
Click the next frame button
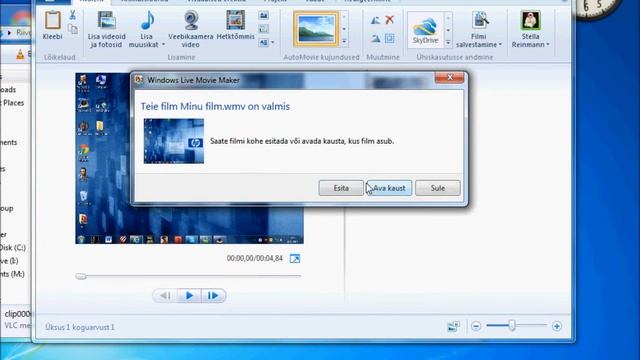pyautogui.click(x=213, y=296)
